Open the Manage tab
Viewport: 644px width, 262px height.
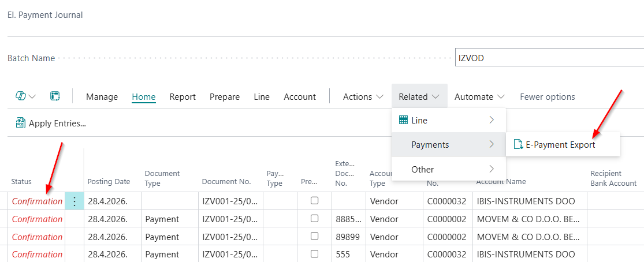[x=102, y=97]
